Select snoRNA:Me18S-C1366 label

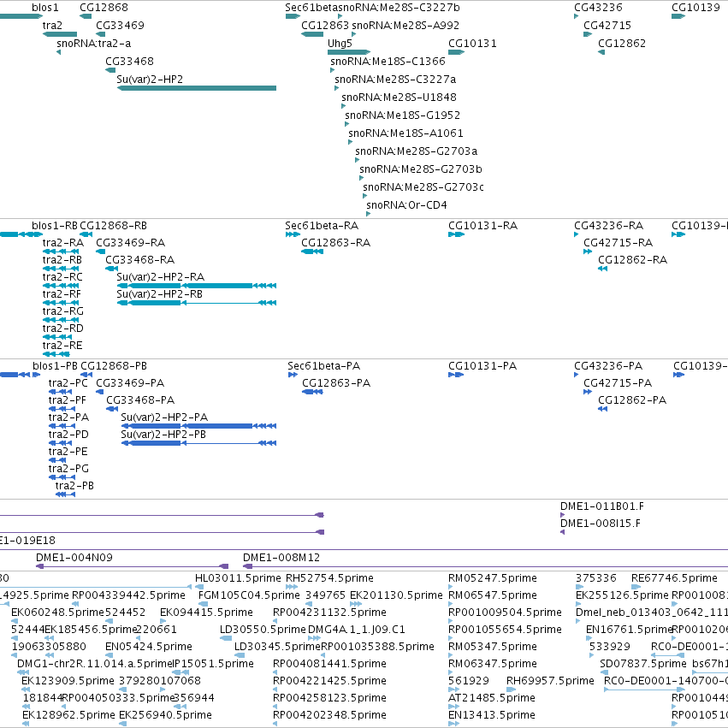coord(388,62)
